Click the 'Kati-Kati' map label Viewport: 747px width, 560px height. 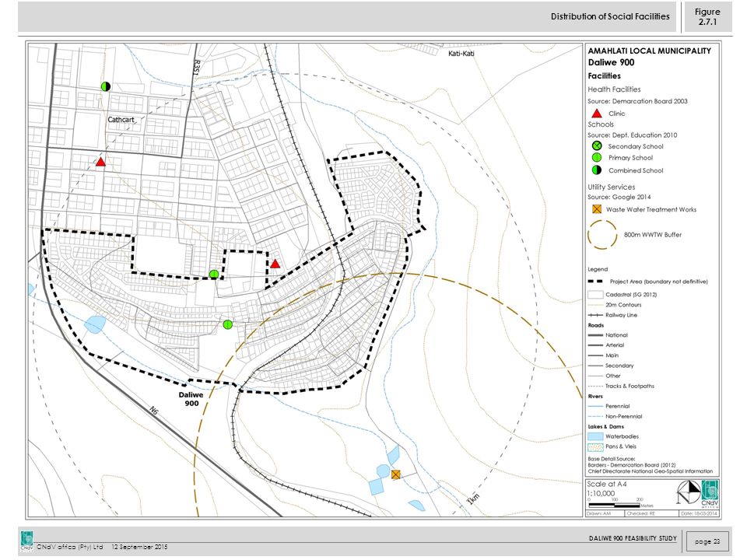(461, 54)
